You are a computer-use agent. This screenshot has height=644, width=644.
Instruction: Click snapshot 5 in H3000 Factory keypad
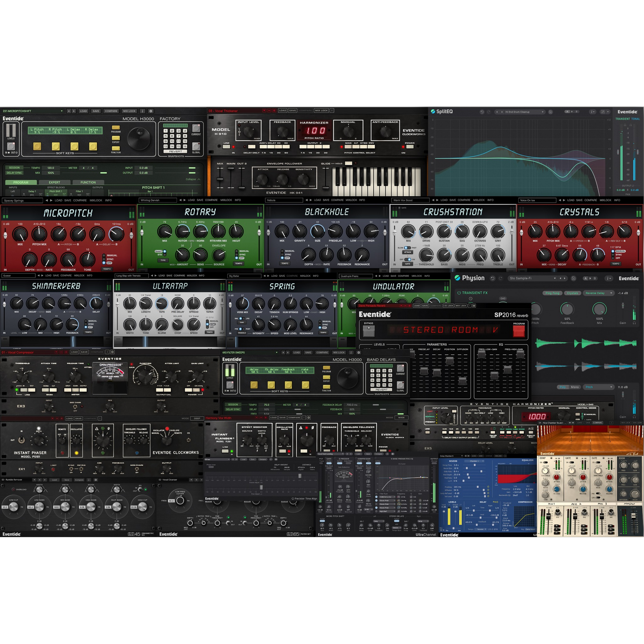(x=166, y=136)
